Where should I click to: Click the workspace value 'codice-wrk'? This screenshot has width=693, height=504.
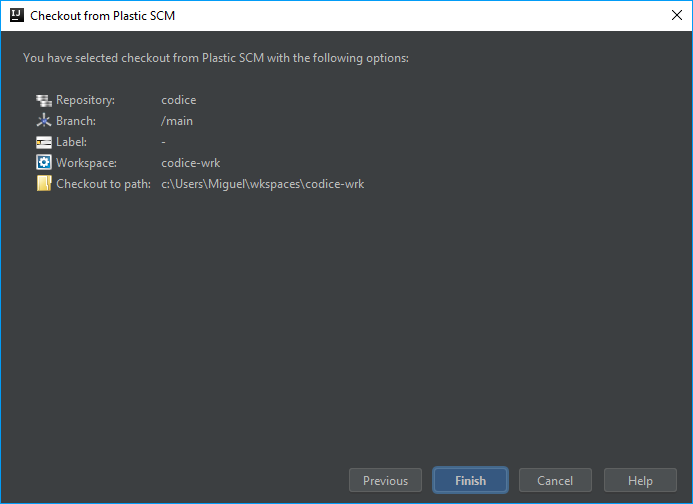click(x=190, y=163)
